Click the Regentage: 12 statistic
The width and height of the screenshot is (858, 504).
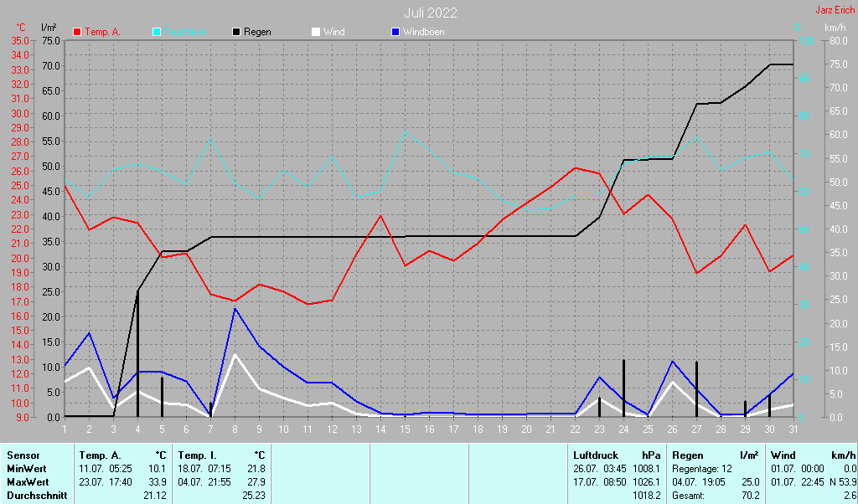point(702,468)
